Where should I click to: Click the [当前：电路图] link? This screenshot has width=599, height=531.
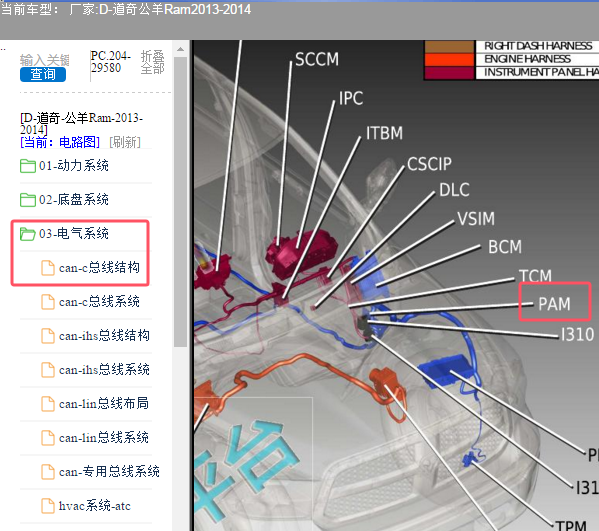pyautogui.click(x=60, y=142)
